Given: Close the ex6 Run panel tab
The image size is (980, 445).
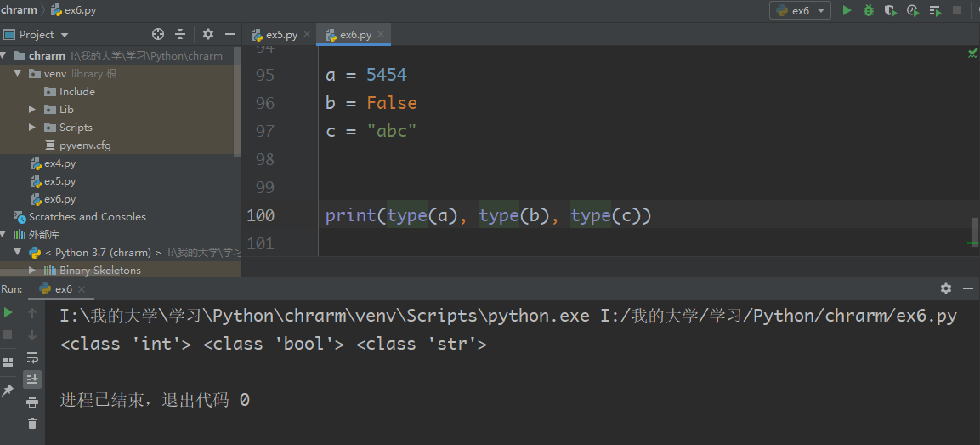Looking at the screenshot, I should pos(82,288).
